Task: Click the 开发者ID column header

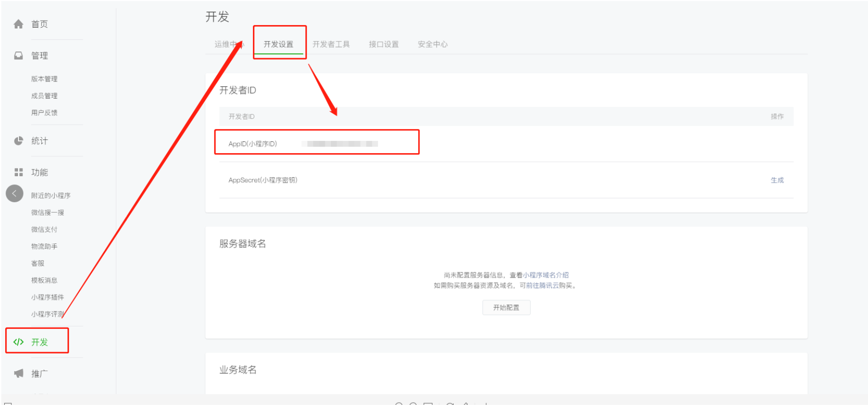Action: click(242, 116)
